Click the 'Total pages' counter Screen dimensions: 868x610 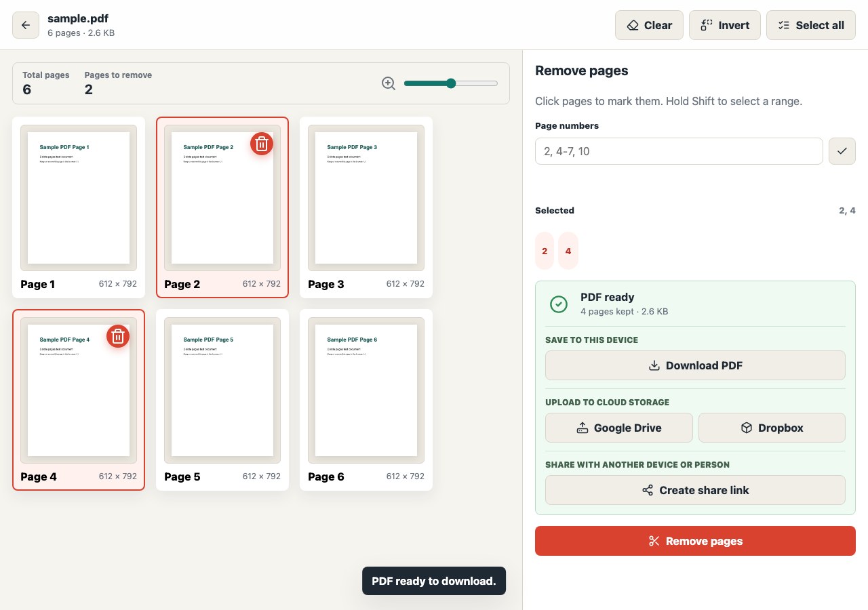pyautogui.click(x=46, y=83)
